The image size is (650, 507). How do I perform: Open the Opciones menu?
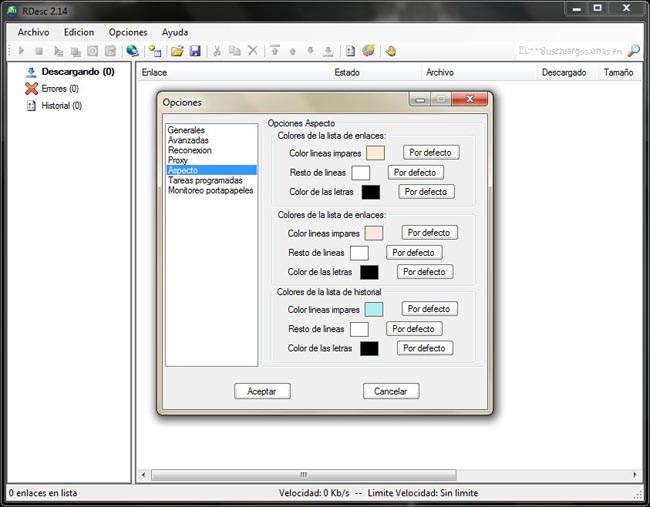(127, 32)
